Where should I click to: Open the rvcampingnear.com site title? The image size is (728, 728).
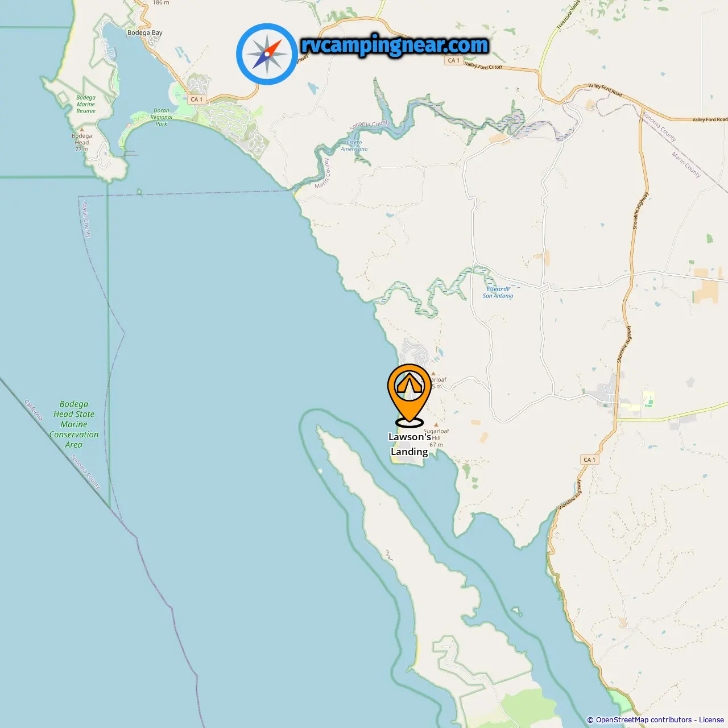click(x=395, y=45)
